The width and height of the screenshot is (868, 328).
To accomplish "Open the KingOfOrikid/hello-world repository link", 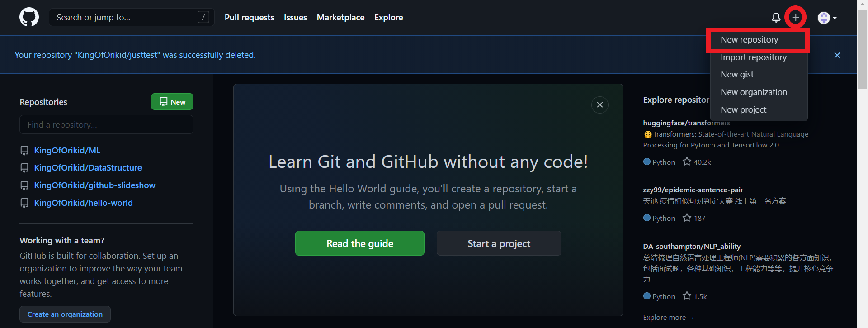I will (84, 203).
